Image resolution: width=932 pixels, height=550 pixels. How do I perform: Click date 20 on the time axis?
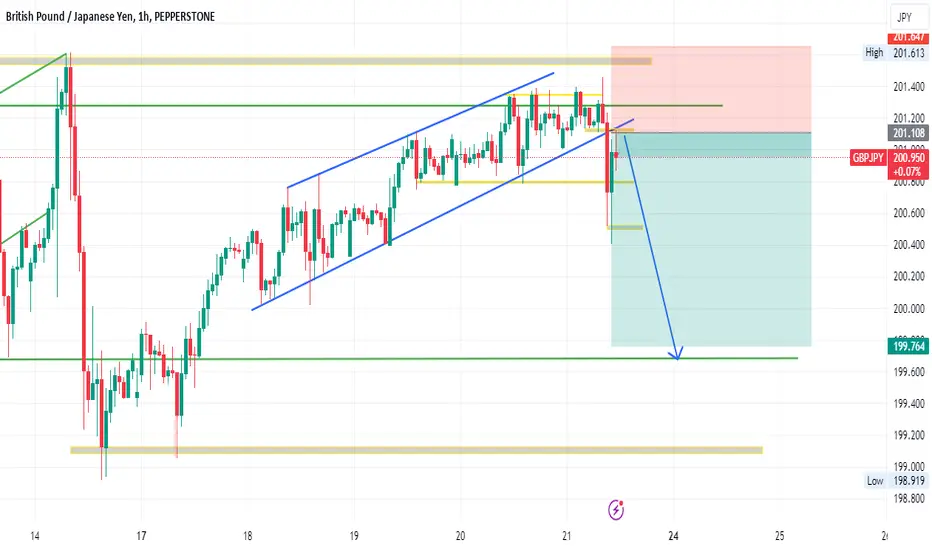(460, 536)
